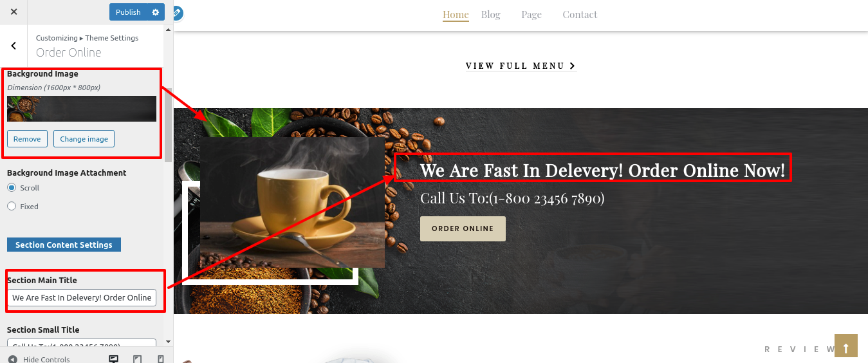Open the Blog menu item
Image resolution: width=868 pixels, height=363 pixels.
[x=491, y=14]
